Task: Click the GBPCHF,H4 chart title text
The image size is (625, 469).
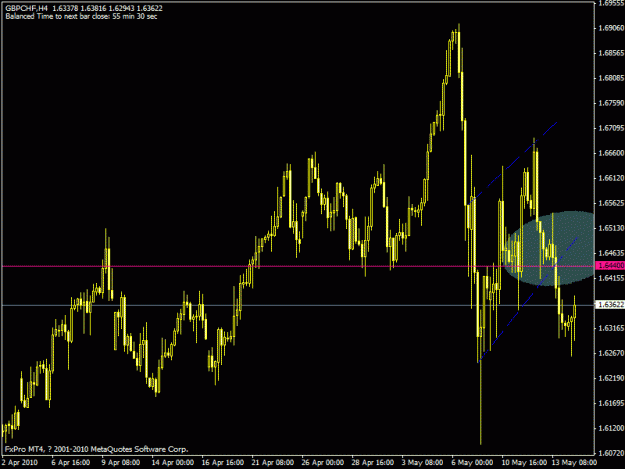Action: [x=27, y=8]
